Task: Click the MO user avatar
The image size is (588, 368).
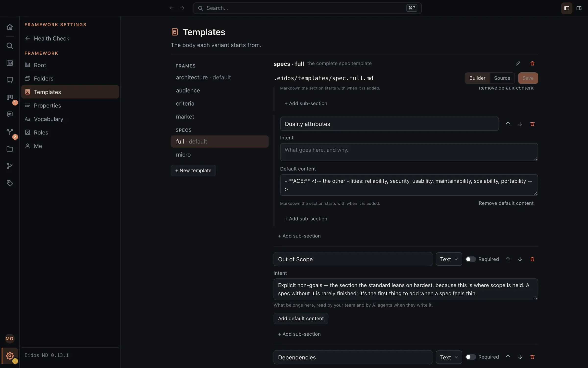Action: pos(10,339)
